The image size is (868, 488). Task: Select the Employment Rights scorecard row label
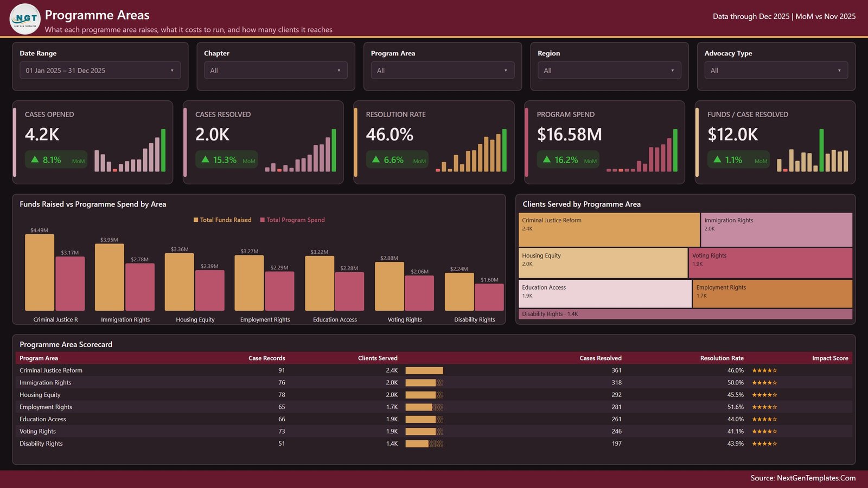pos(46,407)
